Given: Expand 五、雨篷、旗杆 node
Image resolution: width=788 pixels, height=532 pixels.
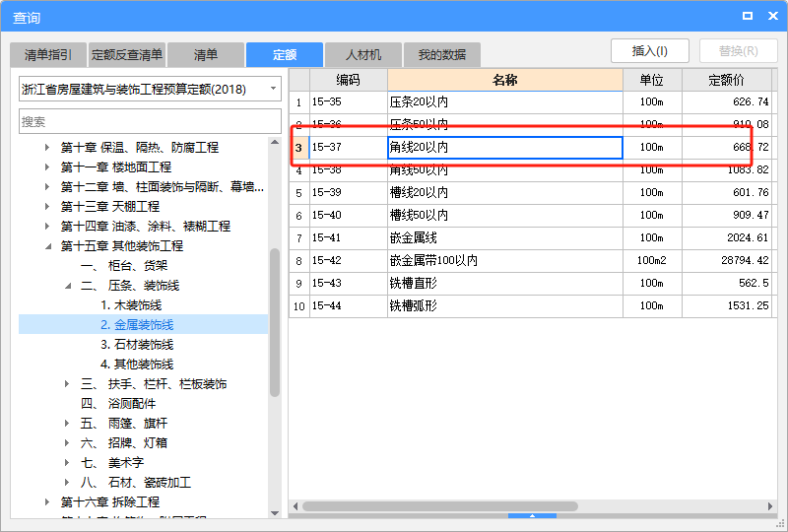Looking at the screenshot, I should pyautogui.click(x=67, y=424).
